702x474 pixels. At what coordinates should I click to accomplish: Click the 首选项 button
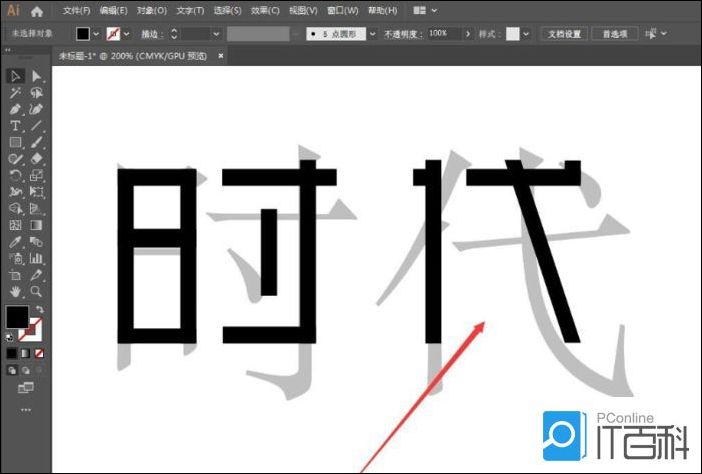click(x=615, y=34)
